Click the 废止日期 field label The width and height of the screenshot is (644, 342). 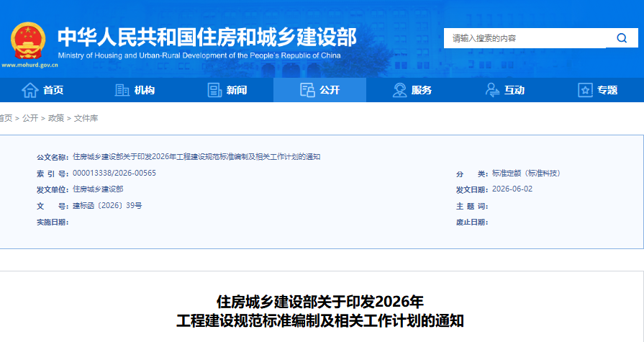point(472,222)
